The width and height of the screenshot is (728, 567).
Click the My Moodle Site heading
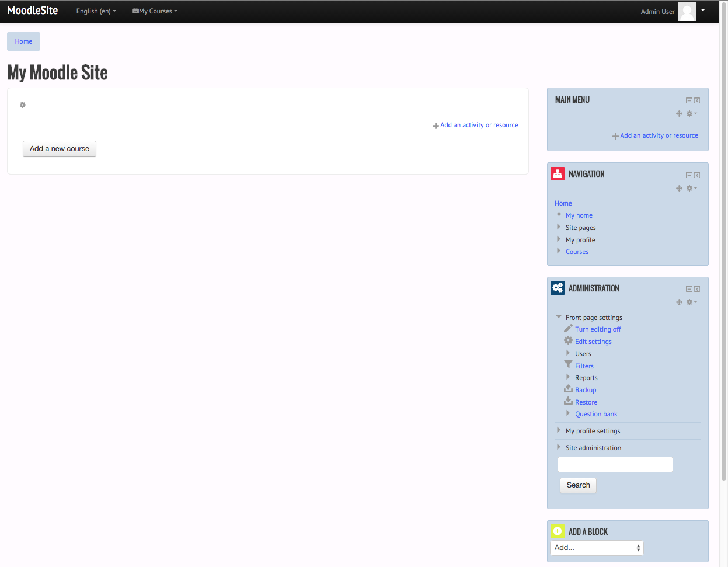point(57,72)
